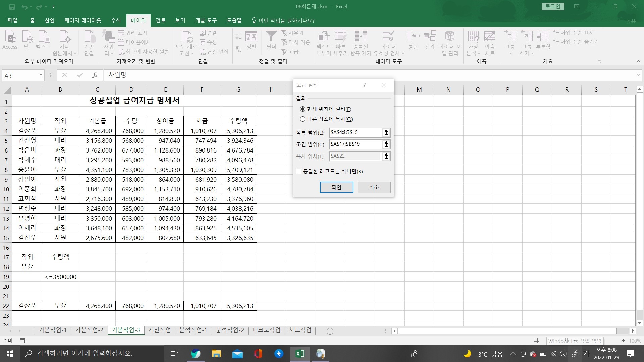The width and height of the screenshot is (644, 362).
Task: Enable the unique records only checkbox
Action: click(299, 171)
